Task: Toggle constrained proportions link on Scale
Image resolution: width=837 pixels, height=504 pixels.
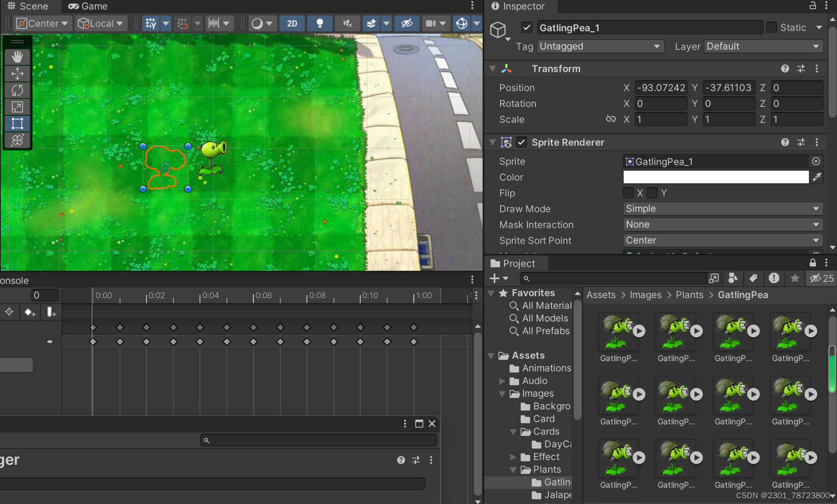Action: pyautogui.click(x=610, y=119)
